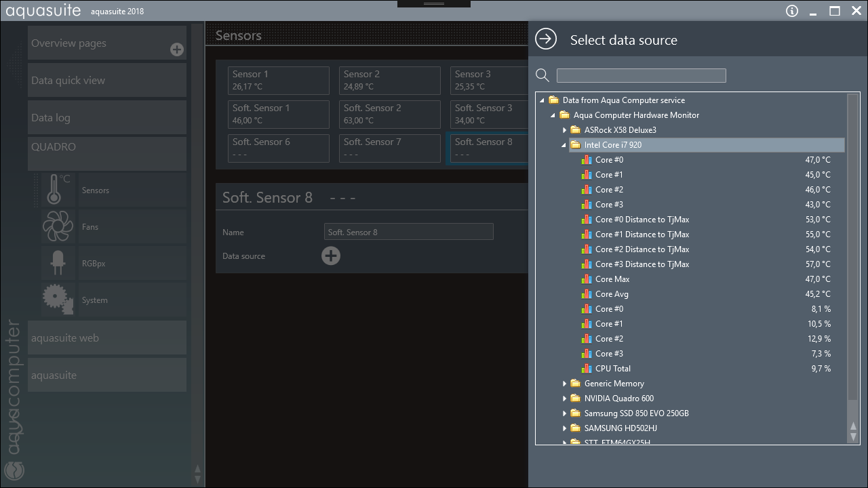The image size is (868, 488).
Task: Select the Sensor 1 card showing 26,17 °C
Action: click(279, 81)
